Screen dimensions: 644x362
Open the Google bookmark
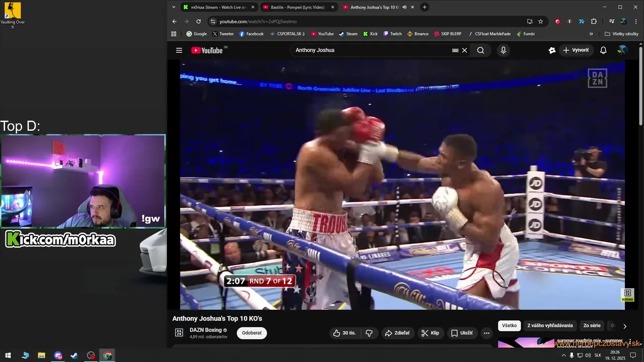(197, 34)
